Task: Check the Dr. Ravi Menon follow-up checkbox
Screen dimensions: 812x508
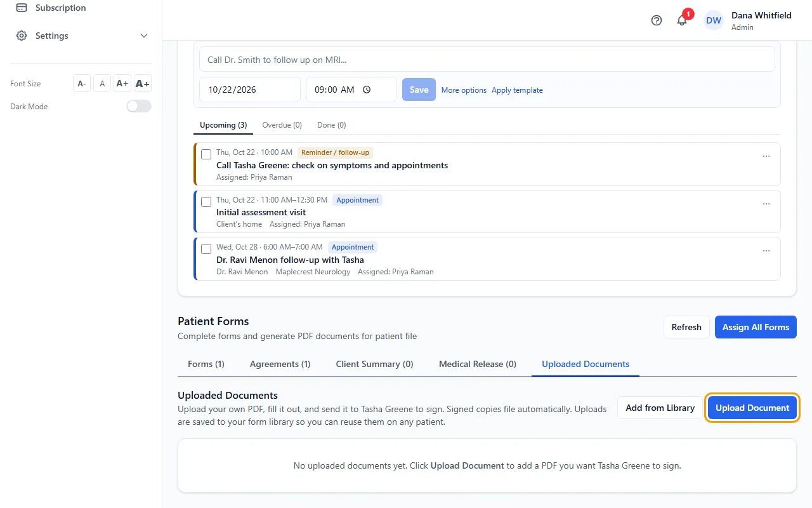Action: (206, 249)
